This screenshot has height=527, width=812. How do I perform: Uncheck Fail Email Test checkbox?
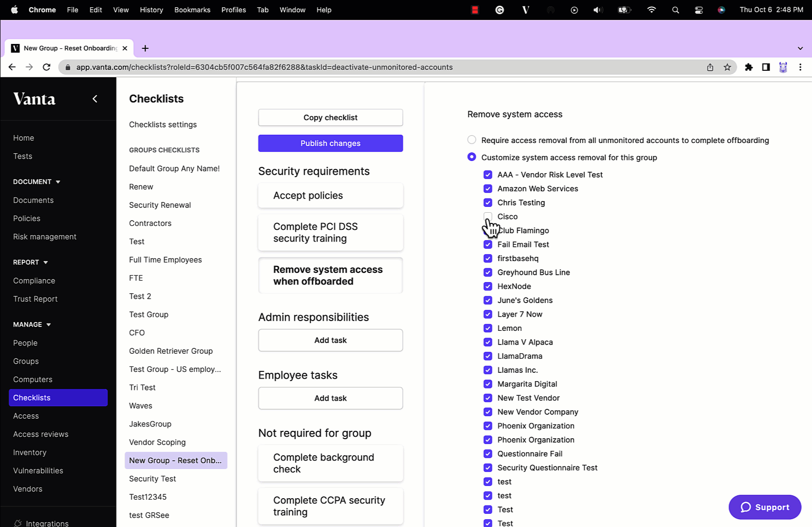[488, 244]
